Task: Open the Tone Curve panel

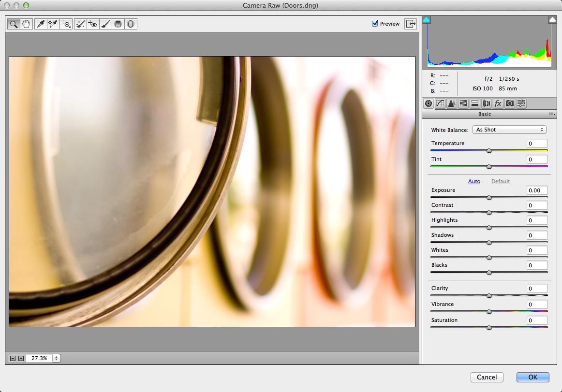Action: coord(440,103)
